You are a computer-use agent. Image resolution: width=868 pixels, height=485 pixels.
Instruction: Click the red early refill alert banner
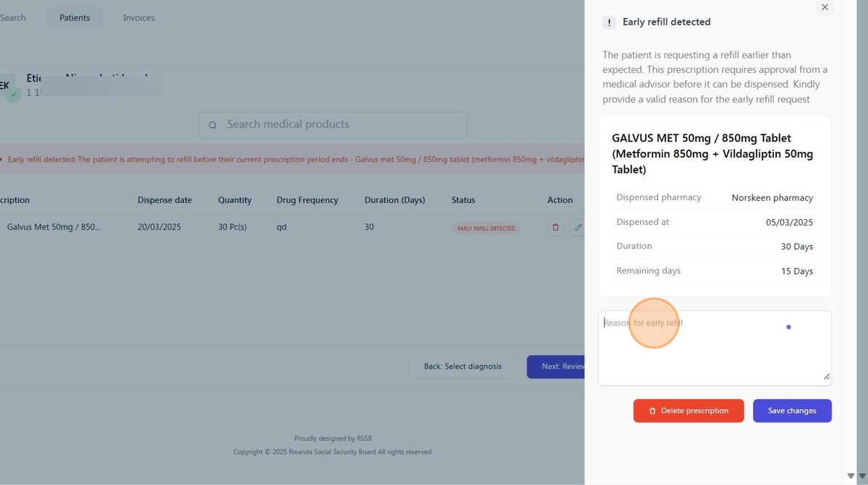click(292, 159)
